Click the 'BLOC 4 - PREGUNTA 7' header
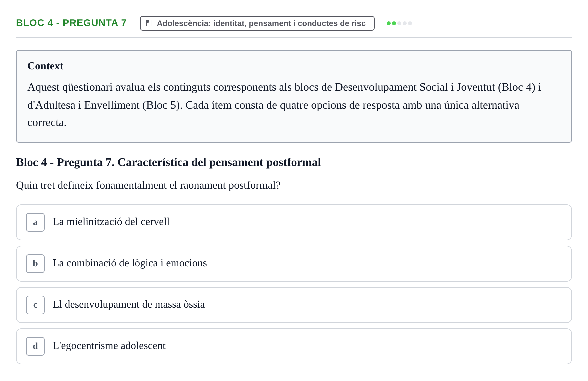The width and height of the screenshot is (588, 381). coord(71,23)
